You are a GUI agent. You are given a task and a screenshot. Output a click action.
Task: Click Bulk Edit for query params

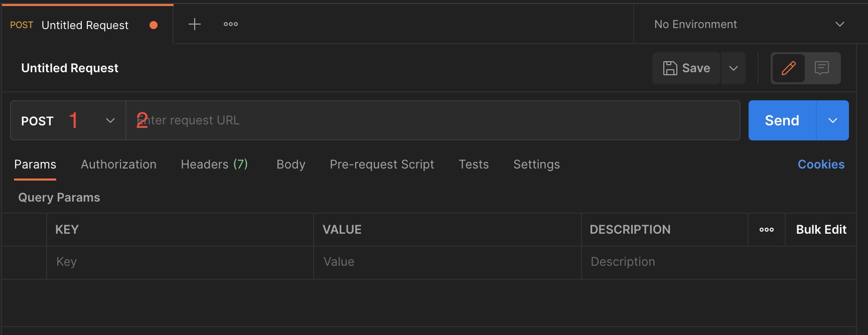click(821, 230)
